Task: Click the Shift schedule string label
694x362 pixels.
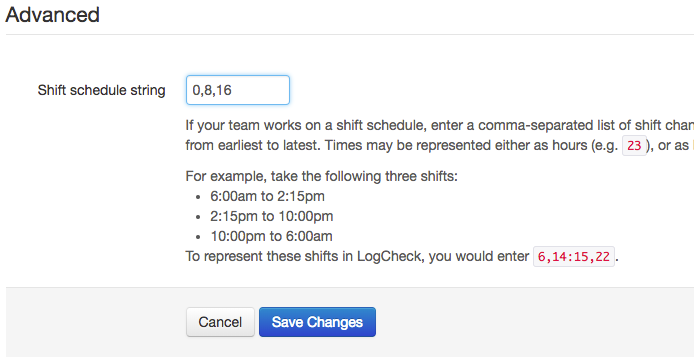Action: pyautogui.click(x=101, y=90)
